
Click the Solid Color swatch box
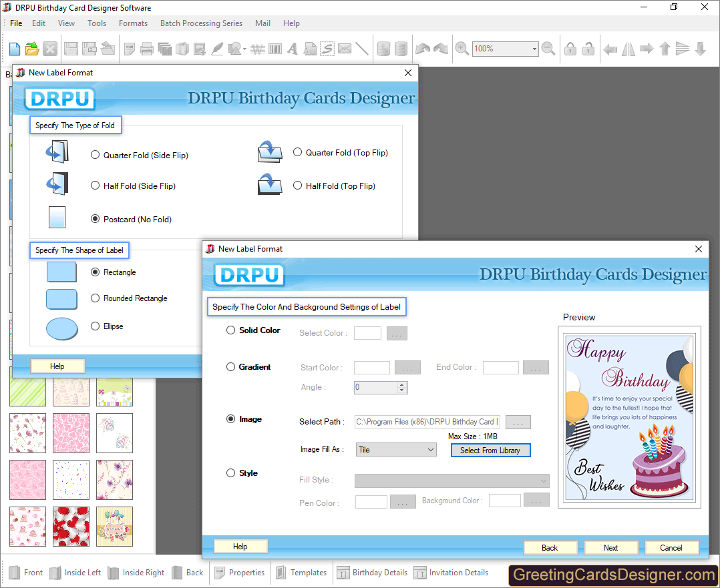pyautogui.click(x=367, y=333)
